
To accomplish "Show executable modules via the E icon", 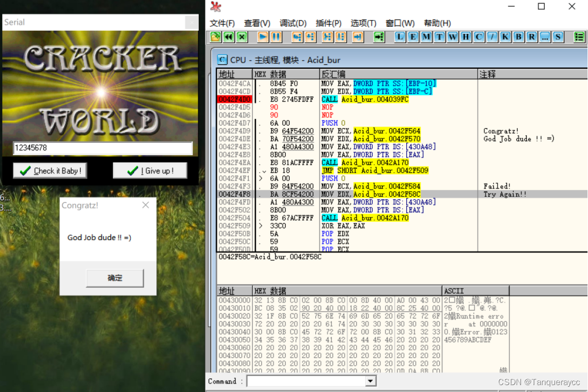I will tap(413, 37).
